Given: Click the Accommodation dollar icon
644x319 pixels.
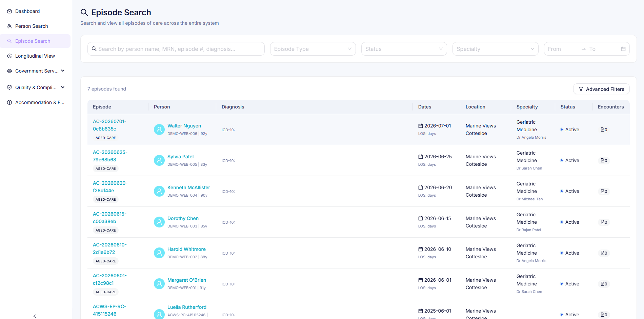Looking at the screenshot, I should coord(9,102).
